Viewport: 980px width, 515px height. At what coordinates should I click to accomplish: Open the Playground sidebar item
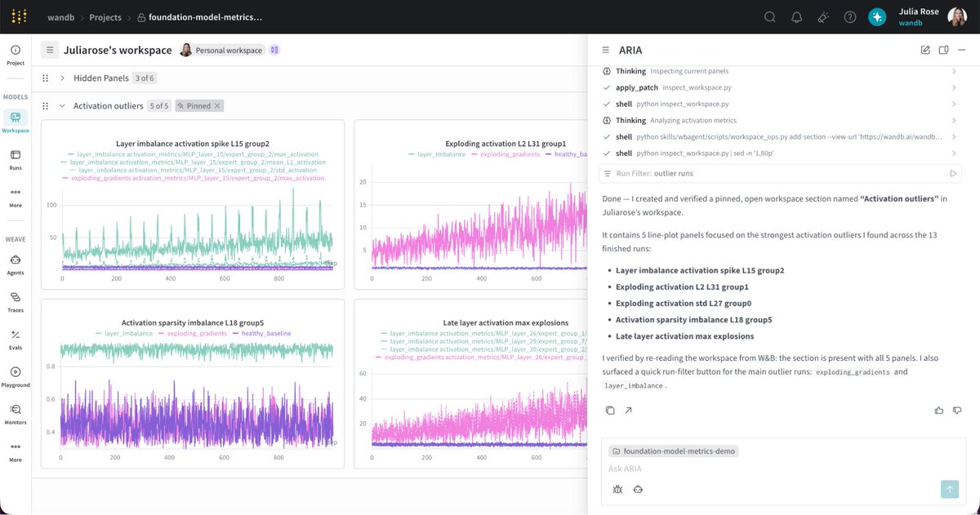point(16,376)
